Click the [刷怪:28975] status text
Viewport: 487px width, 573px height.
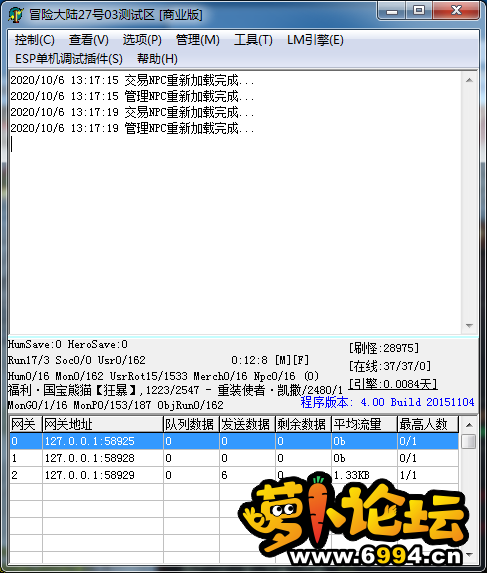tap(384, 348)
